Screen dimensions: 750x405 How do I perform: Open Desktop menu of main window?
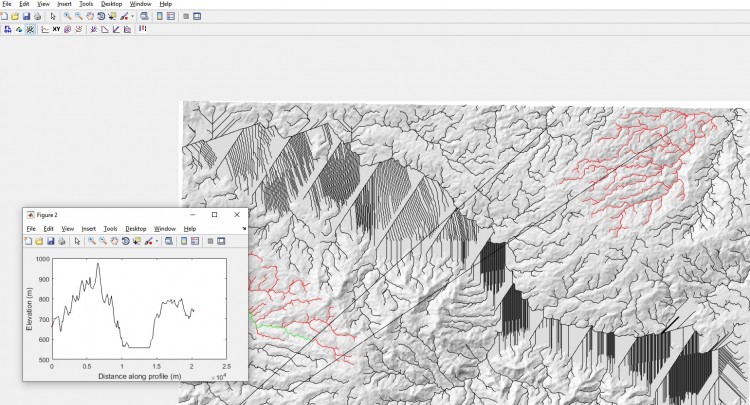[x=111, y=4]
